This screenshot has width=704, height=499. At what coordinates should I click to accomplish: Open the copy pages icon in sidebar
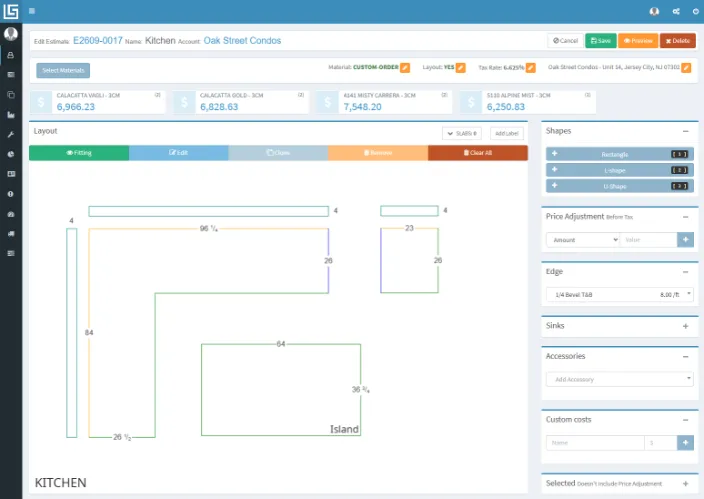pyautogui.click(x=11, y=95)
